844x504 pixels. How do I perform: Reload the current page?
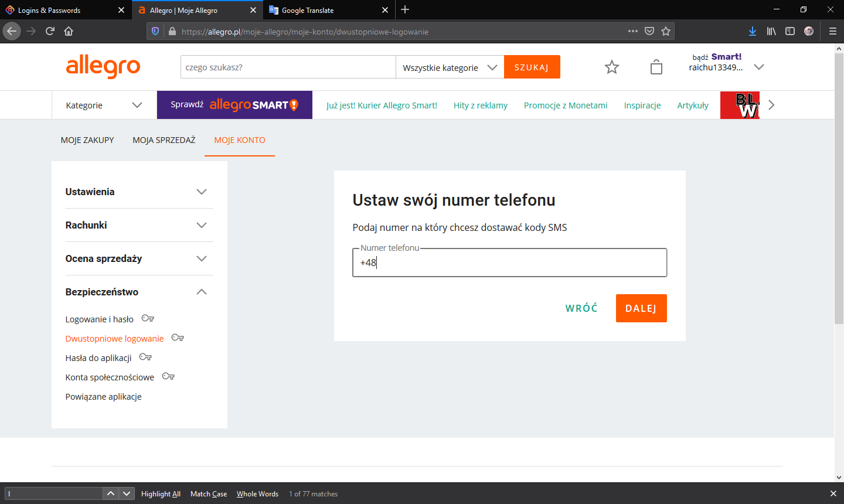[x=50, y=31]
